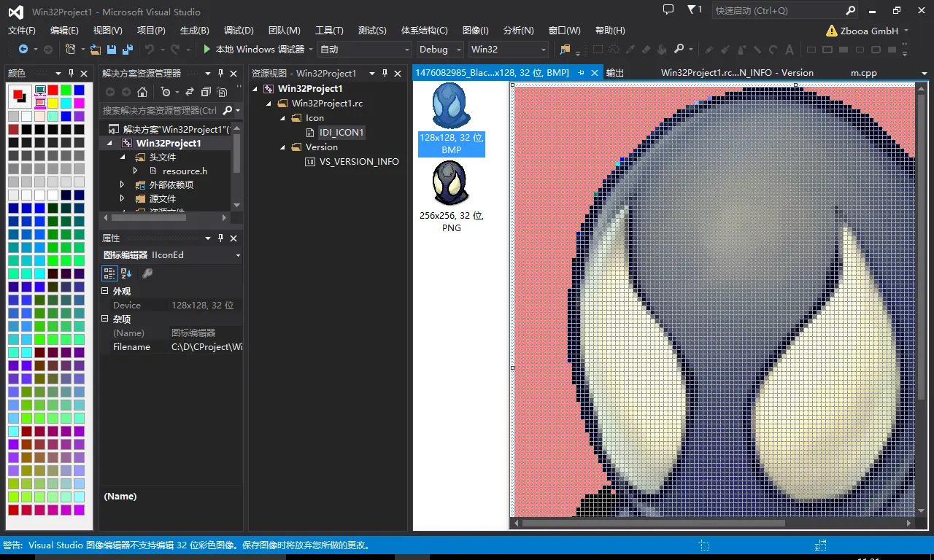Image resolution: width=934 pixels, height=560 pixels.
Task: Select VS_VERSION_INFO resource item
Action: point(359,162)
